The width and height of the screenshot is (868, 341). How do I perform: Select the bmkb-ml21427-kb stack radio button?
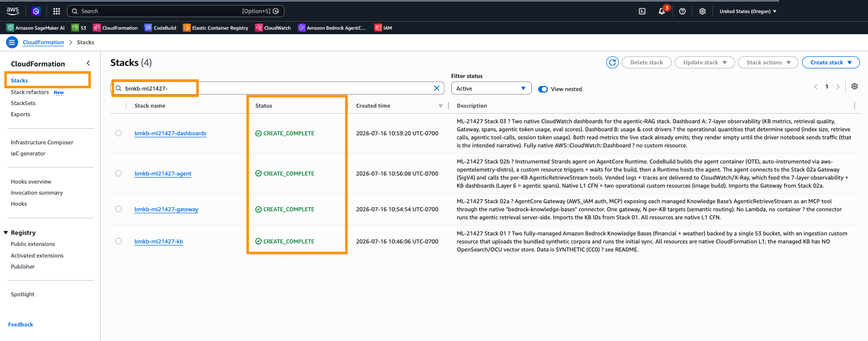click(118, 241)
